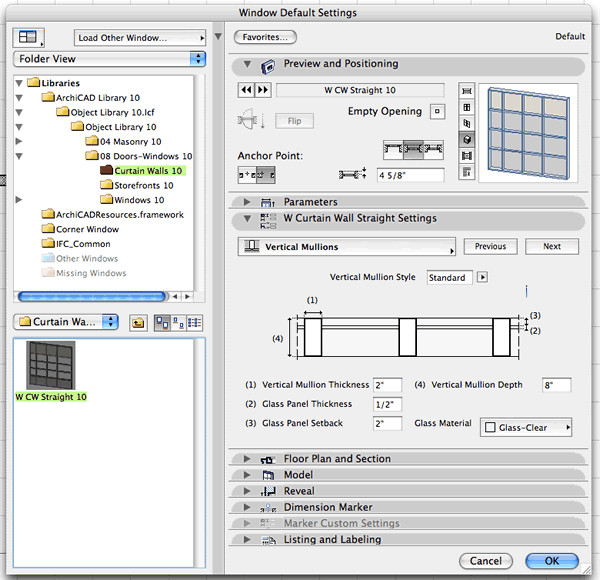The width and height of the screenshot is (600, 580).
Task: Click the previous library part arrow button
Action: (x=246, y=90)
